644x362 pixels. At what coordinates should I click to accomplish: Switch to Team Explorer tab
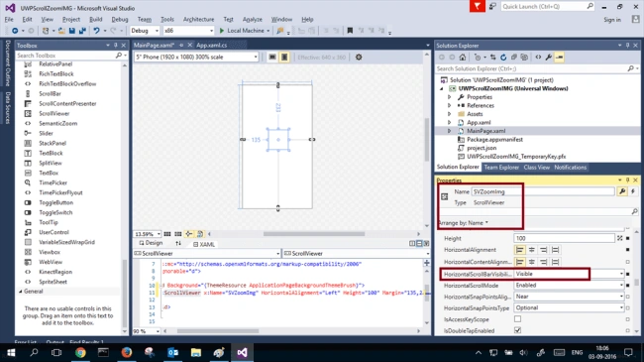(x=501, y=167)
